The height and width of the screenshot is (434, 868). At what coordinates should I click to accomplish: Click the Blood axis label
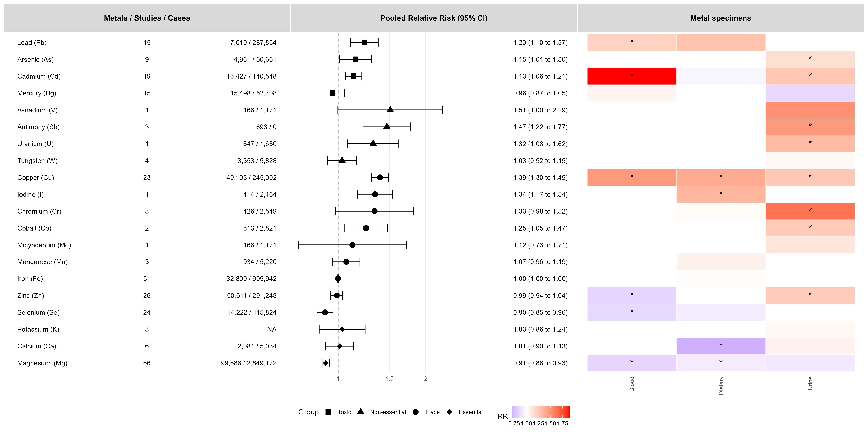(632, 384)
